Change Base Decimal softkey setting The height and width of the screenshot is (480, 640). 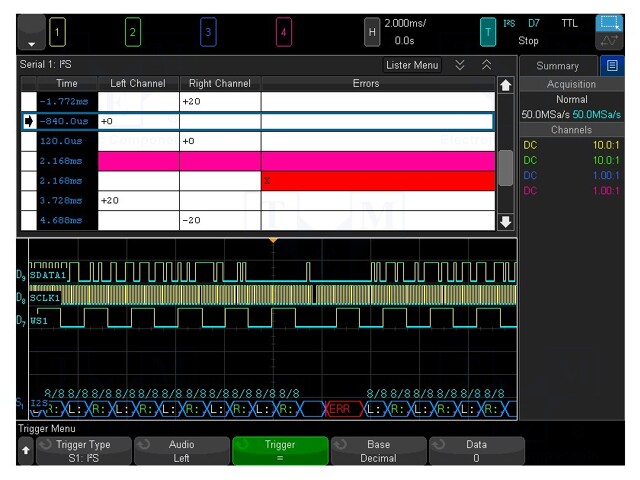tap(378, 451)
